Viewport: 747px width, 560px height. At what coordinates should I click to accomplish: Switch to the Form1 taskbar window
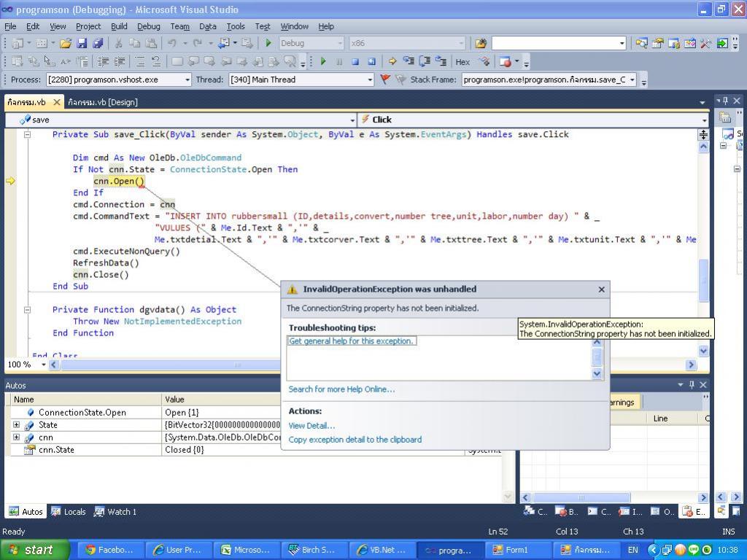point(519,550)
